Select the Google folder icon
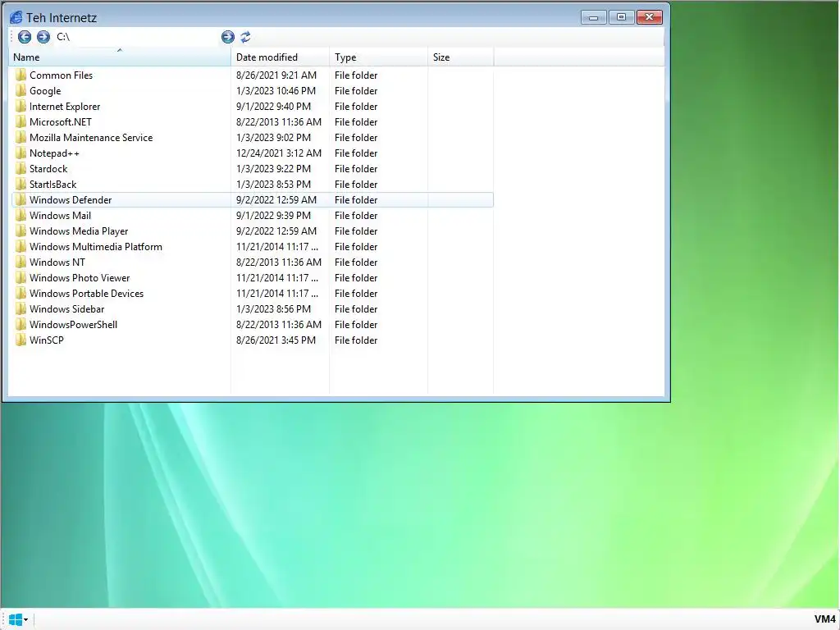Image resolution: width=840 pixels, height=630 pixels. point(21,90)
